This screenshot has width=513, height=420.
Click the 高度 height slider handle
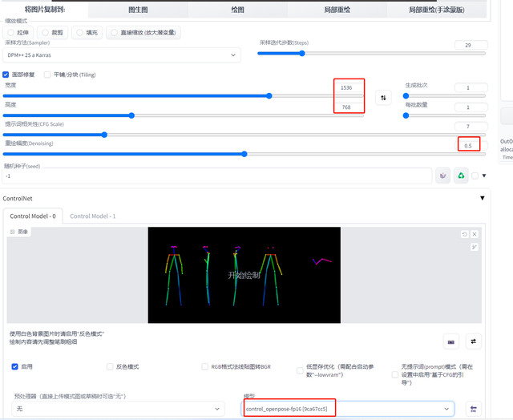pos(131,115)
